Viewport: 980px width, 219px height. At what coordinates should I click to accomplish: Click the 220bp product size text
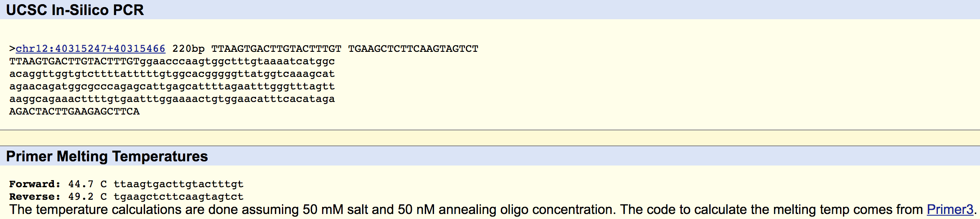coord(188,49)
